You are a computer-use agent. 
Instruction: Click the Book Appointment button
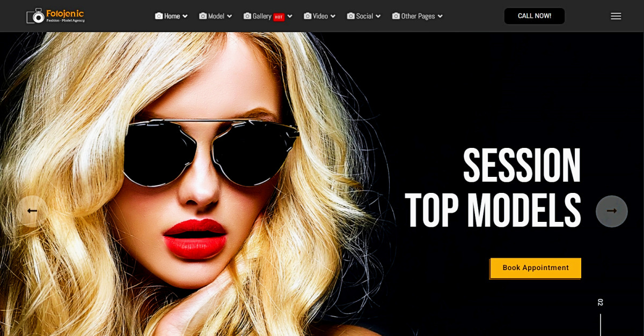click(x=536, y=268)
